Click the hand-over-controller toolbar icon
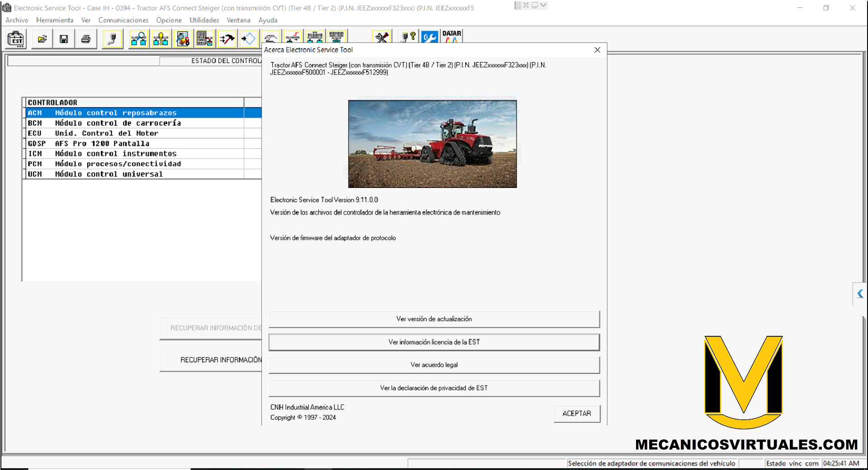868x470 pixels. point(271,37)
